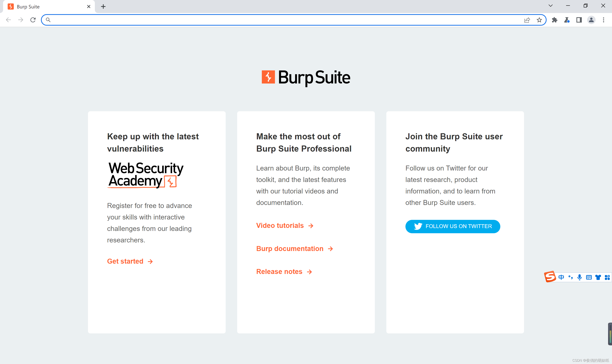Click the search magnifier in address bar
The height and width of the screenshot is (364, 612).
click(x=48, y=20)
